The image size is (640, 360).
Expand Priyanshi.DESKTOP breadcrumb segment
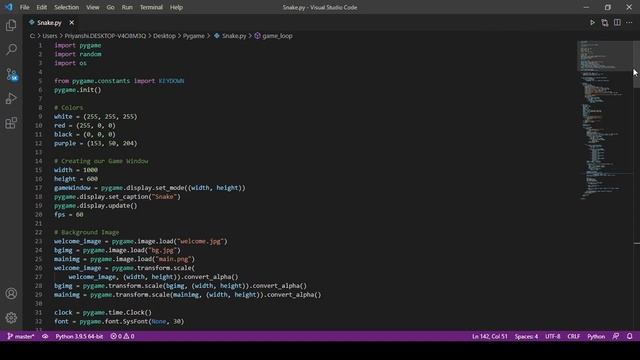click(x=105, y=36)
